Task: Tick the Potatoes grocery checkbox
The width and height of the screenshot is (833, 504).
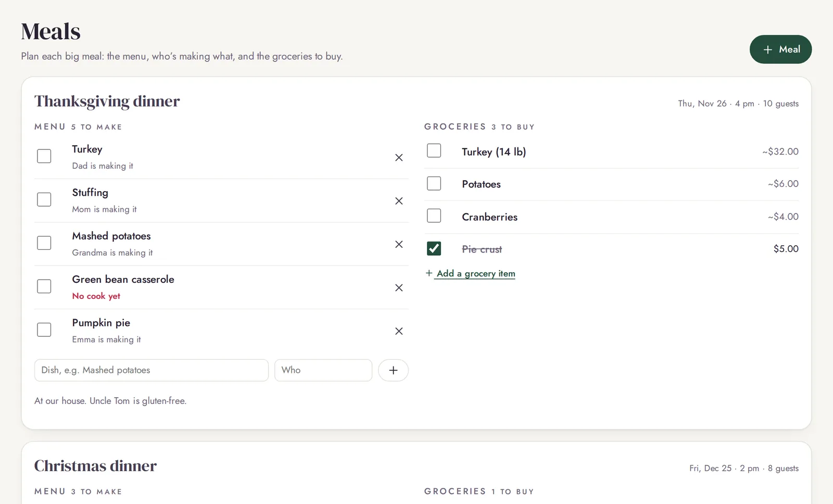Action: [x=434, y=183]
